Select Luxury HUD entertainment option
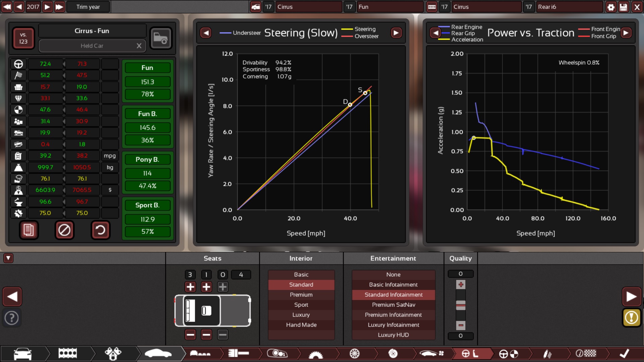 click(x=393, y=335)
